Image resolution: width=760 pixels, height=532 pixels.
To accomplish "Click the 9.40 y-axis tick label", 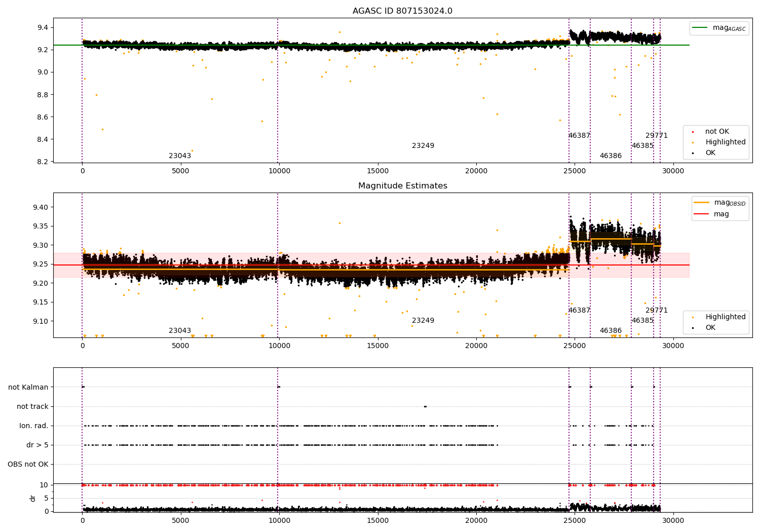I will pos(41,207).
